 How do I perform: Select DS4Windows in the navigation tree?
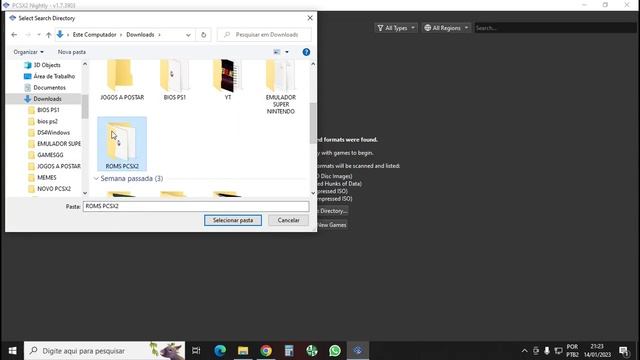[49, 133]
